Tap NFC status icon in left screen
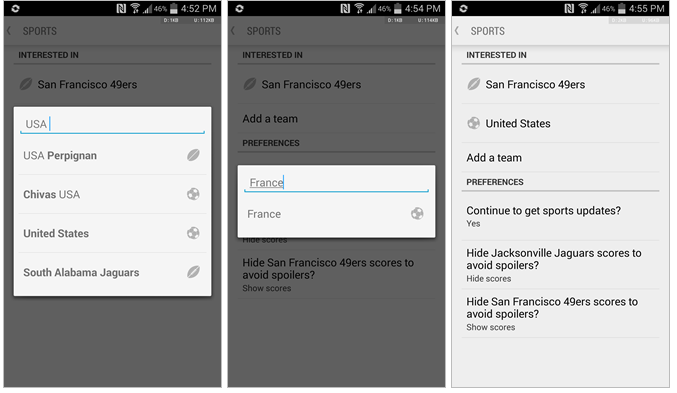 coord(121,8)
